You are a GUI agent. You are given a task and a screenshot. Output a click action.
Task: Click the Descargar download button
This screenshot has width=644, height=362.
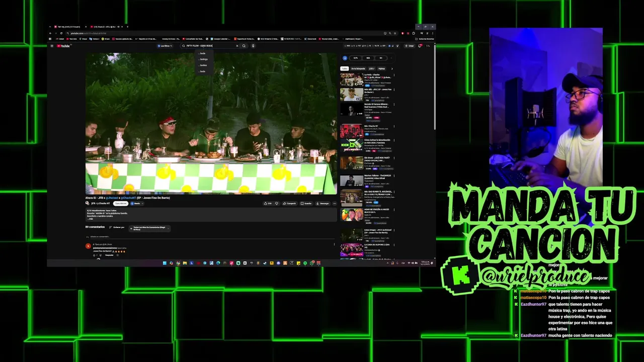click(x=322, y=203)
